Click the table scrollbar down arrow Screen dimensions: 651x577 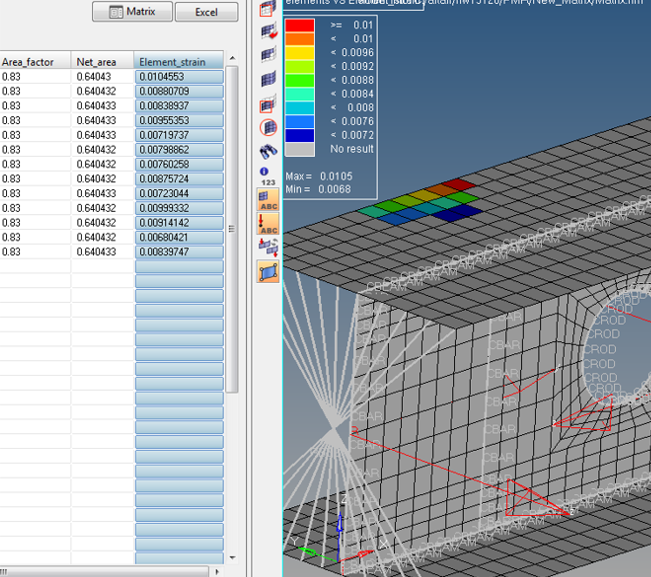tap(233, 558)
